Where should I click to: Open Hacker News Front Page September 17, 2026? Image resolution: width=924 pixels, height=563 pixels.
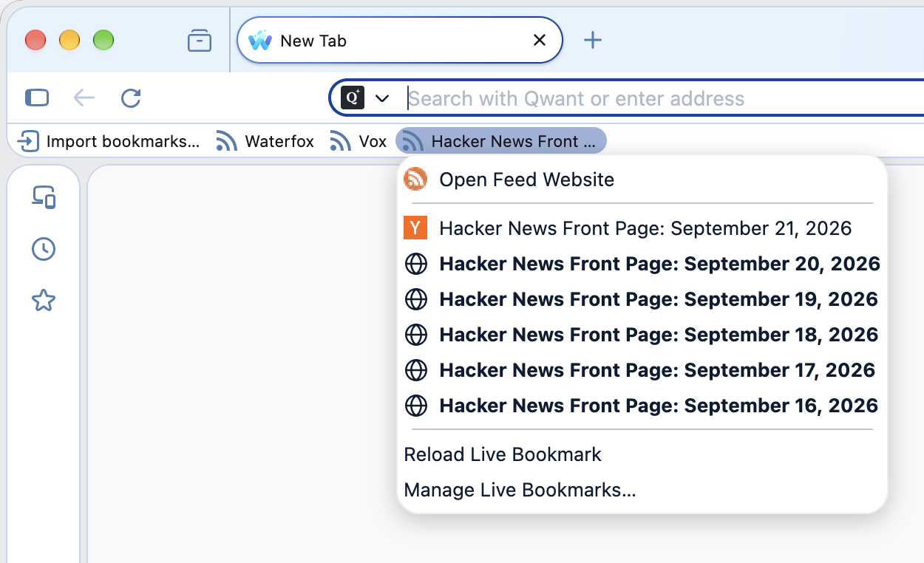click(642, 370)
